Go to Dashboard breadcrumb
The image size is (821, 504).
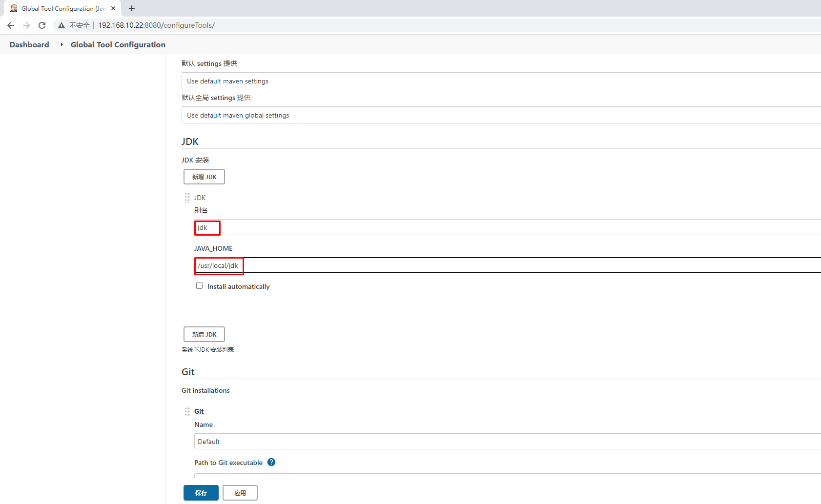coord(29,44)
